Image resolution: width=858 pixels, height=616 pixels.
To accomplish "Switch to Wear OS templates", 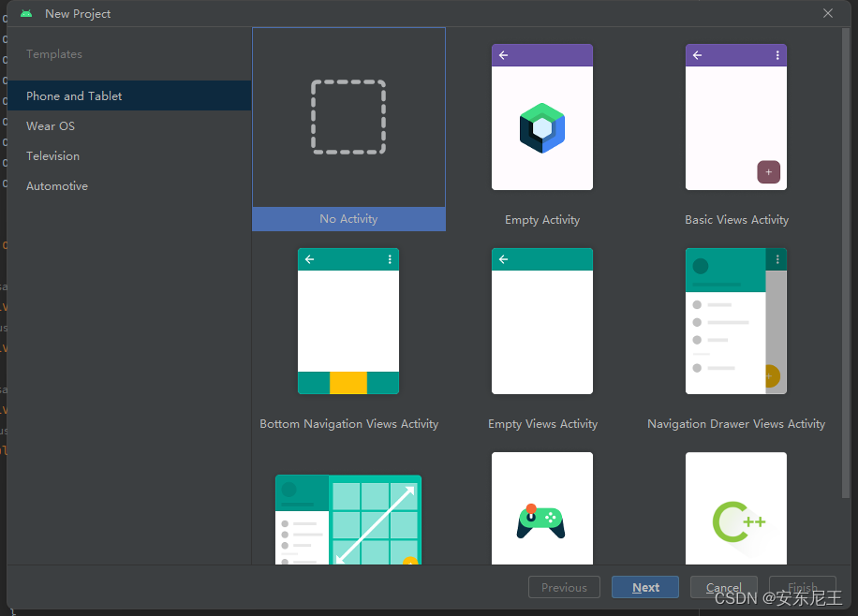I will 129,125.
